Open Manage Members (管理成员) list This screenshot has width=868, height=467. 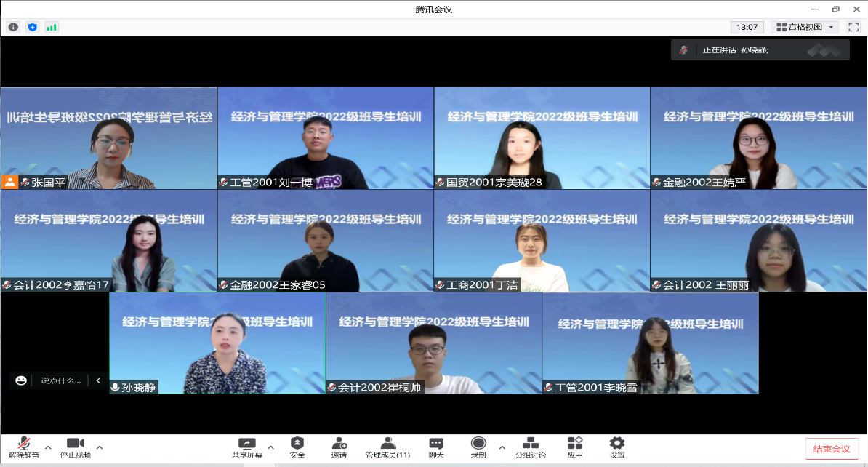pos(387,447)
